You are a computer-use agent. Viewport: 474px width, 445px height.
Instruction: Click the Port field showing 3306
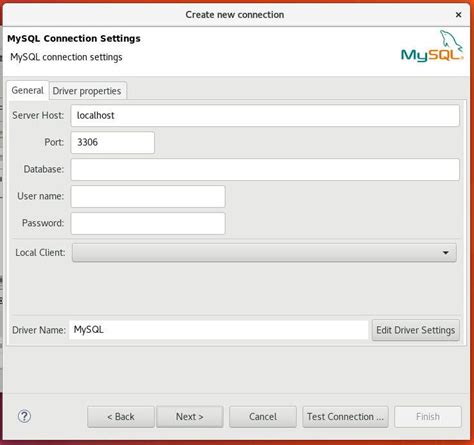113,142
